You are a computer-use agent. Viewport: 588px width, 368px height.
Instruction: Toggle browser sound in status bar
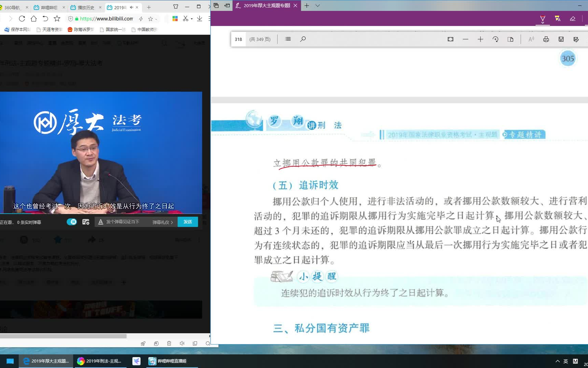click(182, 343)
